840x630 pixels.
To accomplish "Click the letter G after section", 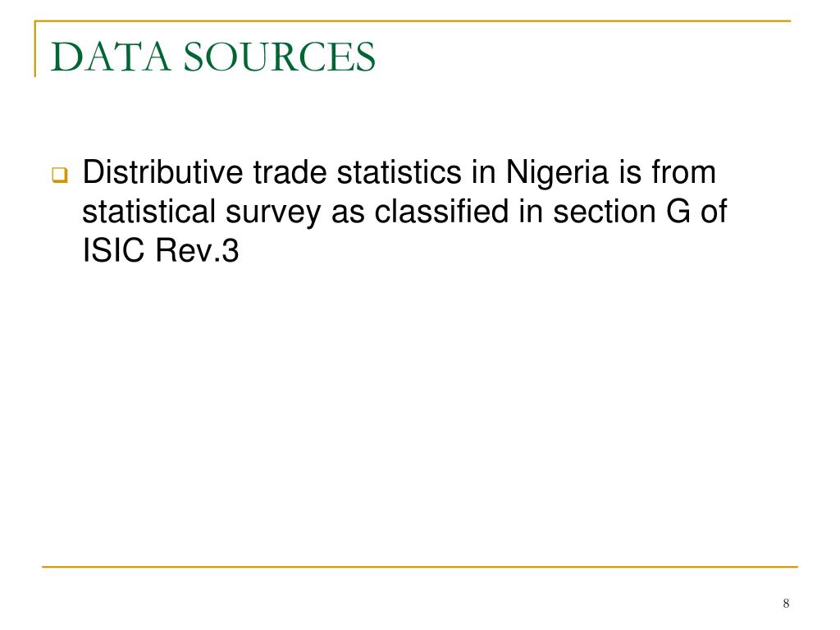I will tap(678, 211).
